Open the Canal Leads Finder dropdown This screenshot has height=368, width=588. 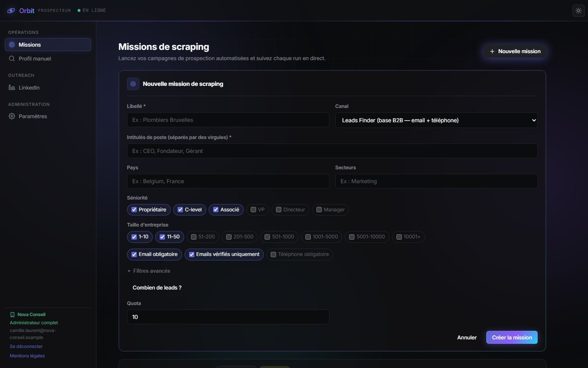[436, 120]
